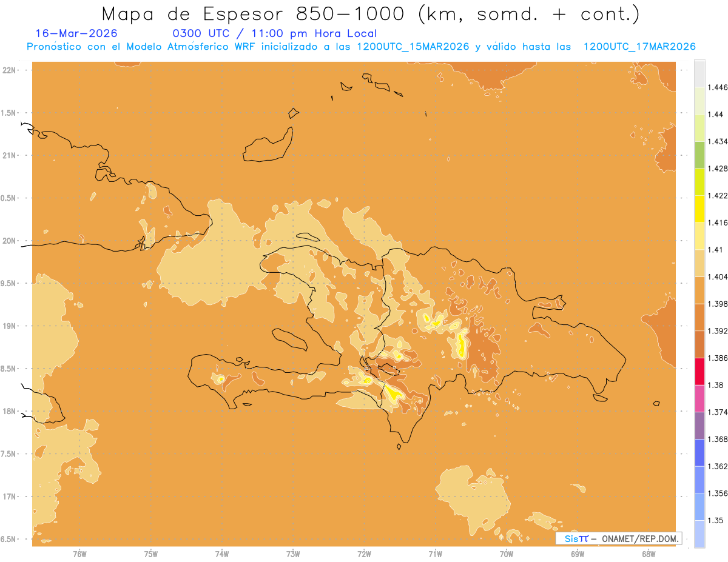Click the color bar value '1.38'

coord(716,385)
